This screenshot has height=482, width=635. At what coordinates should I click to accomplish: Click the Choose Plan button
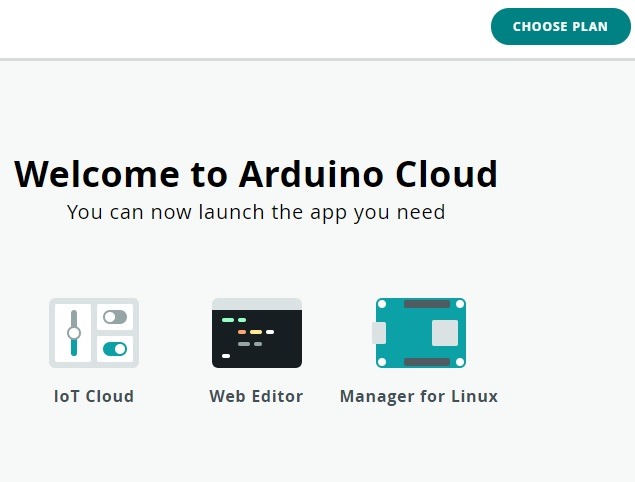tap(560, 26)
